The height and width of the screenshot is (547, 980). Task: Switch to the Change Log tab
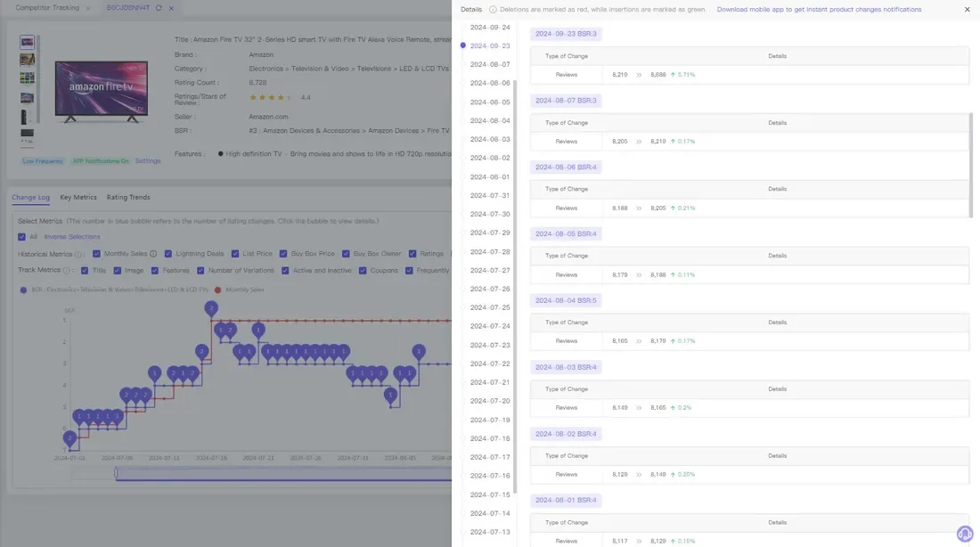click(x=30, y=198)
